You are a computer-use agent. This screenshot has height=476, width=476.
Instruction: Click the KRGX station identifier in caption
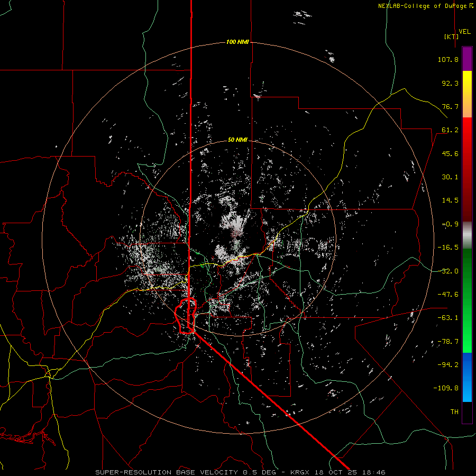300,472
